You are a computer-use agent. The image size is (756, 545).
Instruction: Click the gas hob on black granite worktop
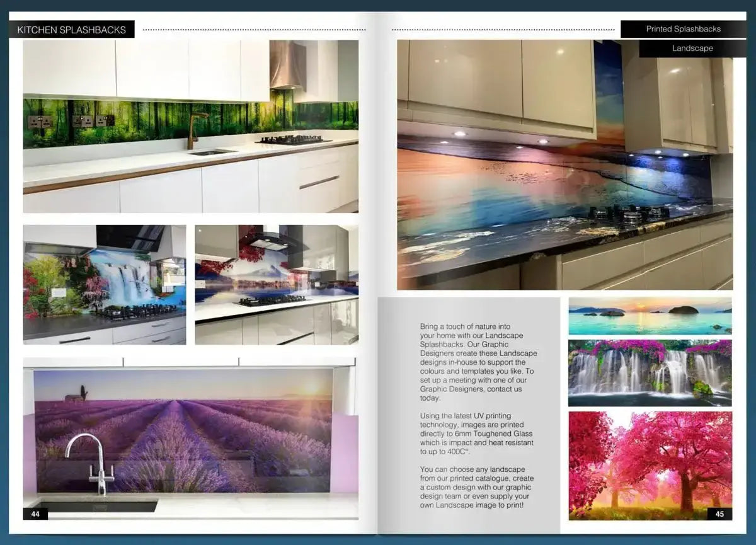(628, 214)
